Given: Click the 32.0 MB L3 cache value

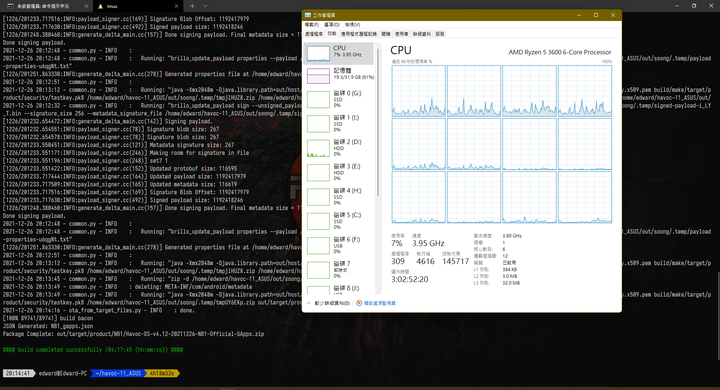Looking at the screenshot, I should tap(511, 283).
